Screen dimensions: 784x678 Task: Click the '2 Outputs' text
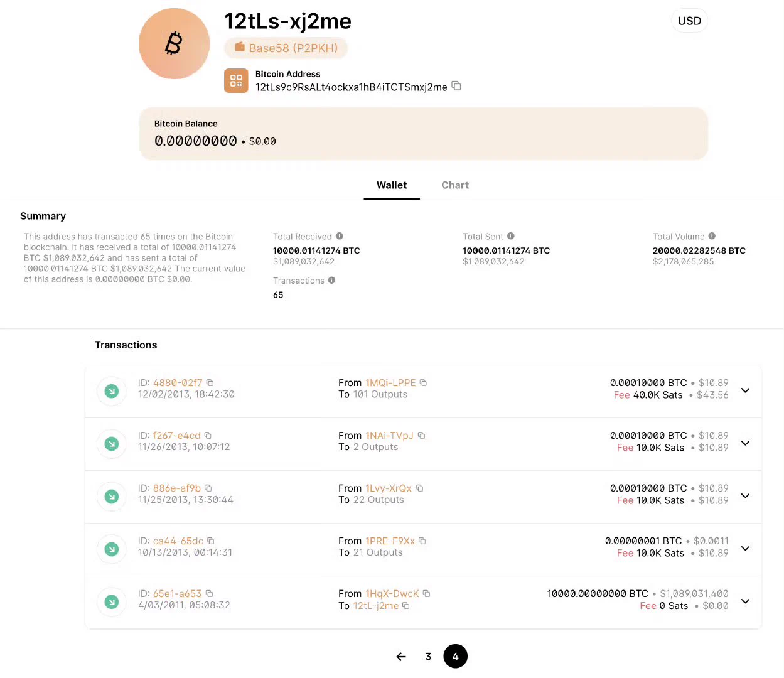click(375, 447)
